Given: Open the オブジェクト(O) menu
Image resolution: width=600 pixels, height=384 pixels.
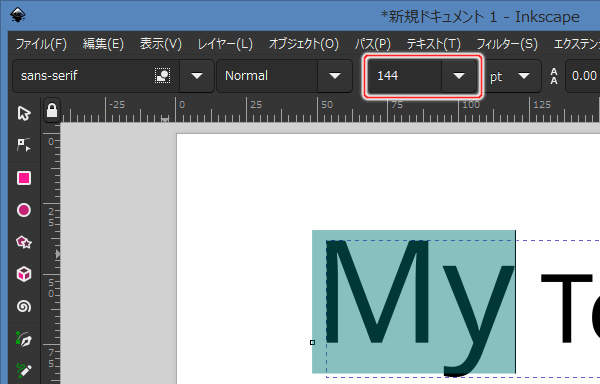Looking at the screenshot, I should tap(304, 44).
